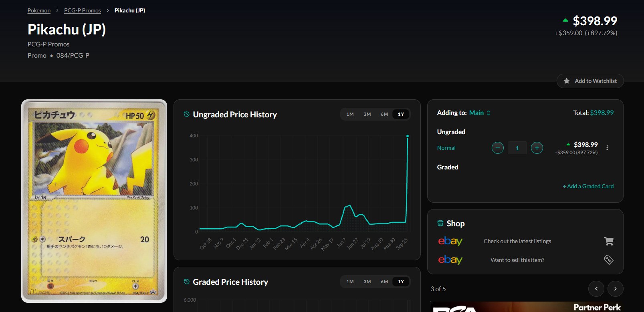Viewport: 644px width, 312px height.
Task: Click the 3 of 5 slide counter
Action: [438, 289]
